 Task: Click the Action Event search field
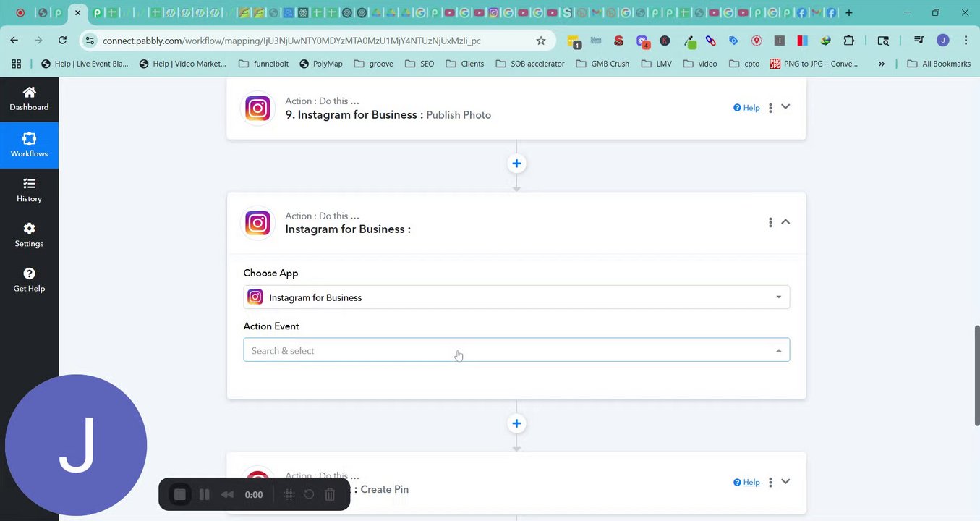pyautogui.click(x=516, y=350)
